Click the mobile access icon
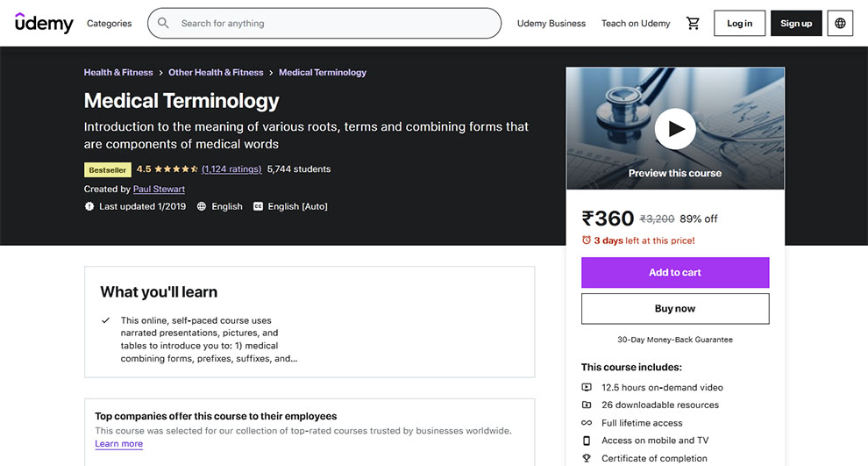Screen dimensions: 868x466 click(x=587, y=441)
